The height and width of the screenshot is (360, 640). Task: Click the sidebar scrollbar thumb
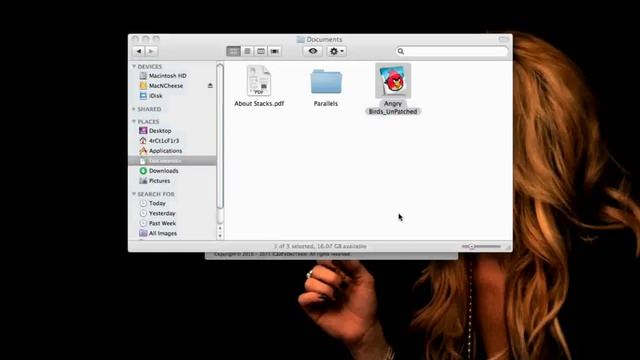tap(220, 136)
